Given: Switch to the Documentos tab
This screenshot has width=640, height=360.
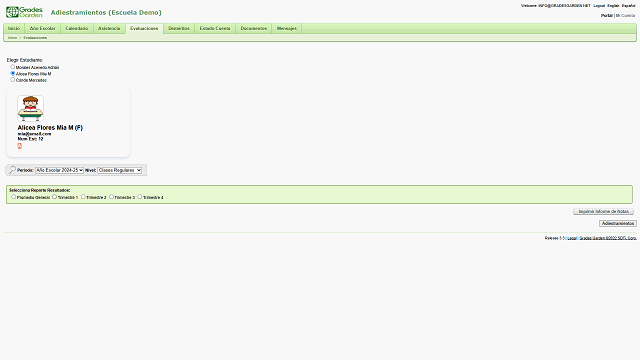Looking at the screenshot, I should 253,29.
